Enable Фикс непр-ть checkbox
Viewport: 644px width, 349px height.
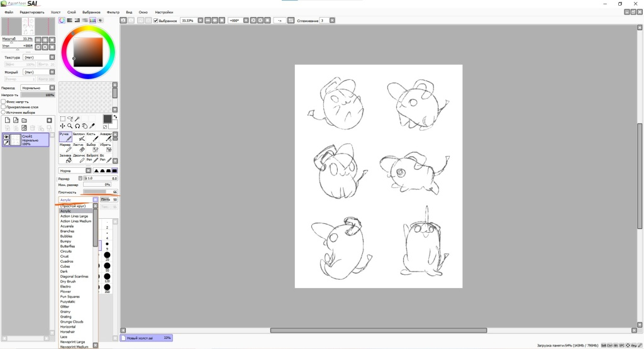(3, 101)
